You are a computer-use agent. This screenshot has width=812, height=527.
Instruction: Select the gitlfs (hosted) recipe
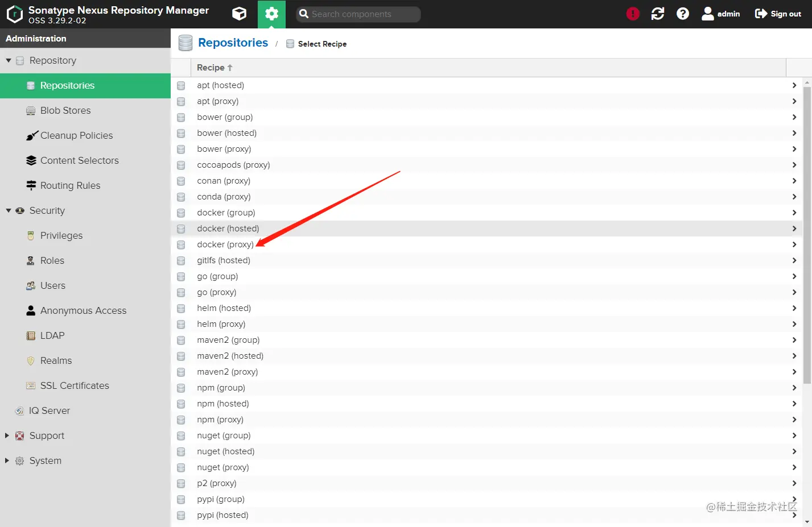tap(487, 260)
